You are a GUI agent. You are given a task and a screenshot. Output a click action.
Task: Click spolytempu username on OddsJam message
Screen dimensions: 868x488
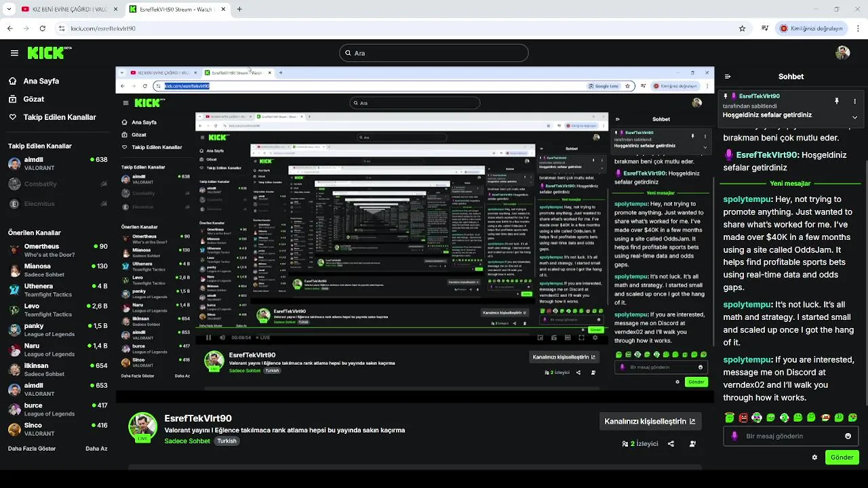tap(747, 199)
